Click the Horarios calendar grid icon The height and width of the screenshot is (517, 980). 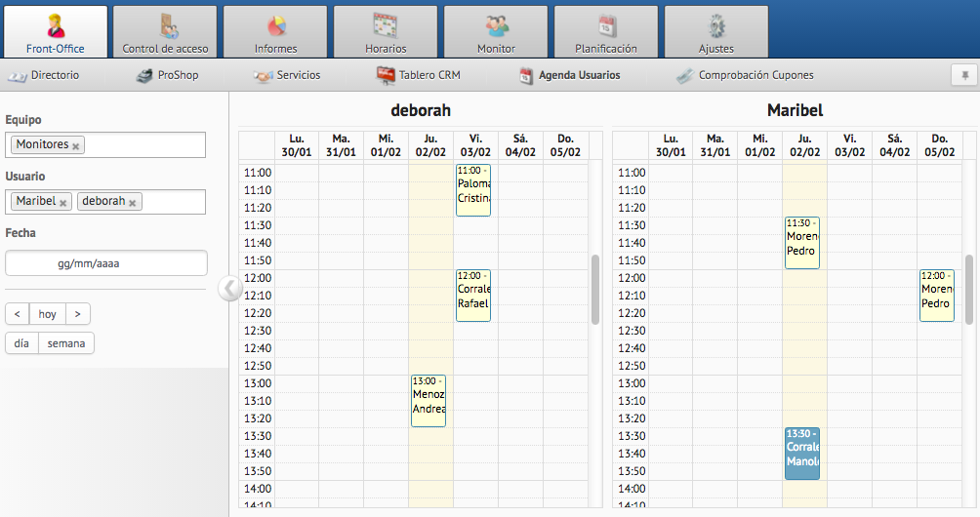click(x=387, y=26)
